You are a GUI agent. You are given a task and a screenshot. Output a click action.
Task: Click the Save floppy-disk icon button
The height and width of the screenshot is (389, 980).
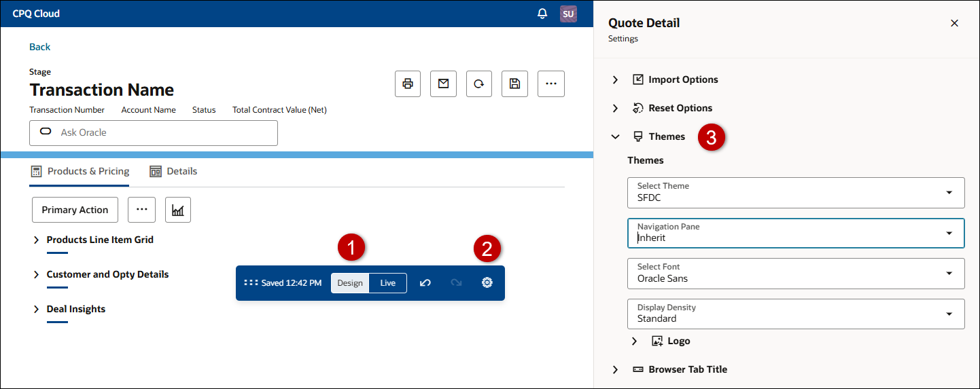[514, 84]
